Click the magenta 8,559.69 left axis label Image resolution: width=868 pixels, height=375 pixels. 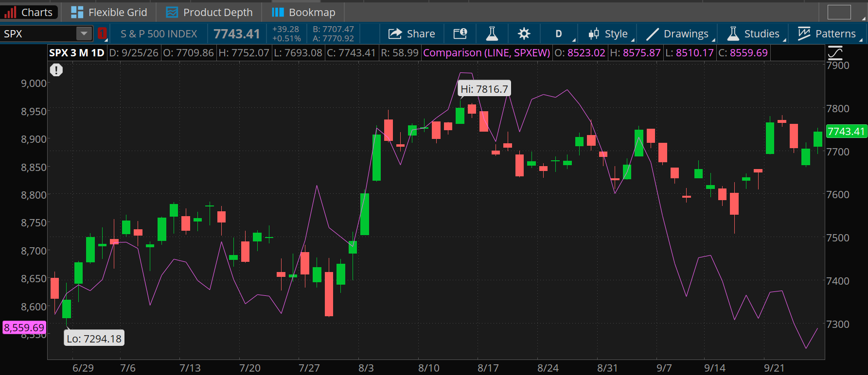coord(24,327)
